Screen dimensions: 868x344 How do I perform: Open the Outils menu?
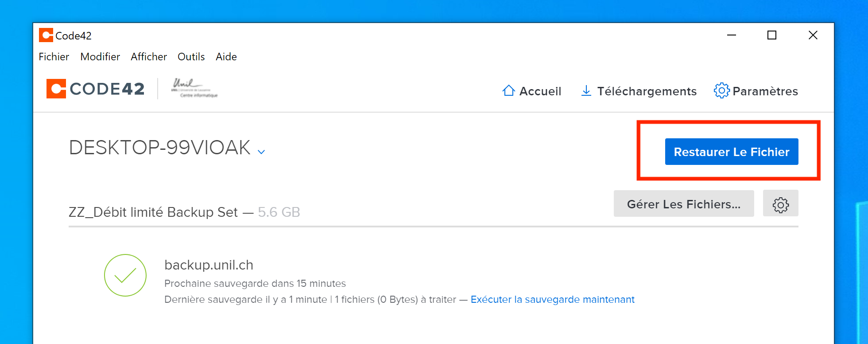pyautogui.click(x=191, y=57)
